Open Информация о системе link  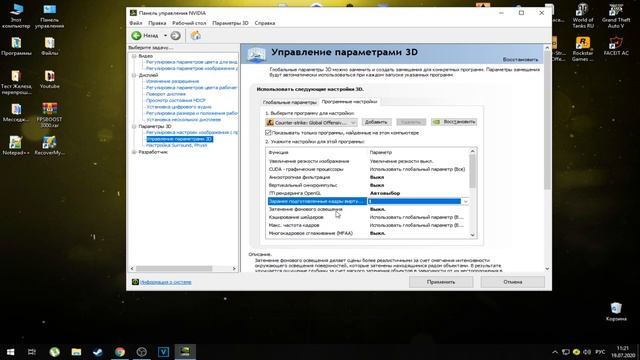pyautogui.click(x=166, y=282)
